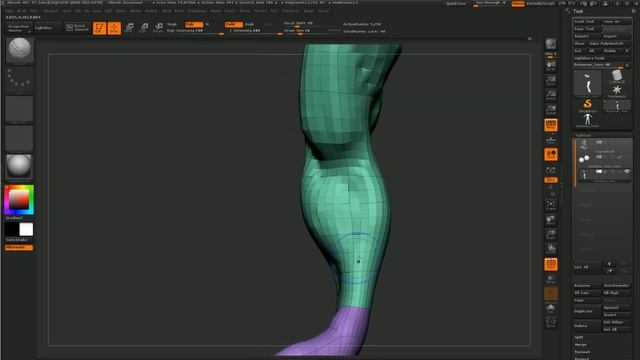Viewport: 640px width, 360px height.
Task: Click the L.Sym local symmetry icon
Action: [551, 169]
